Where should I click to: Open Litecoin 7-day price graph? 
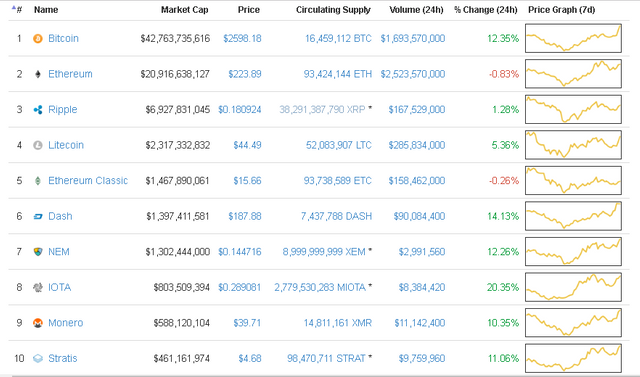tap(573, 144)
